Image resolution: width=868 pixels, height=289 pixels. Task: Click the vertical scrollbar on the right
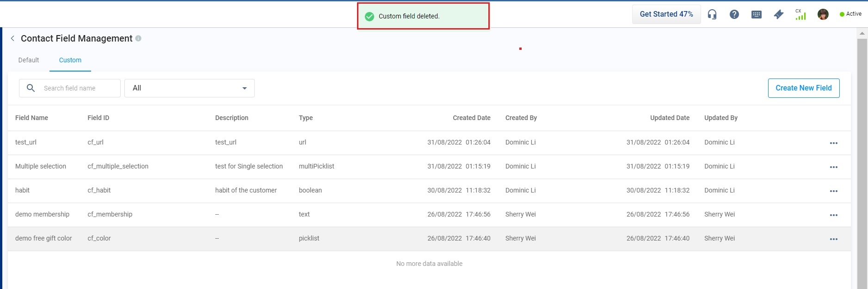click(862, 162)
